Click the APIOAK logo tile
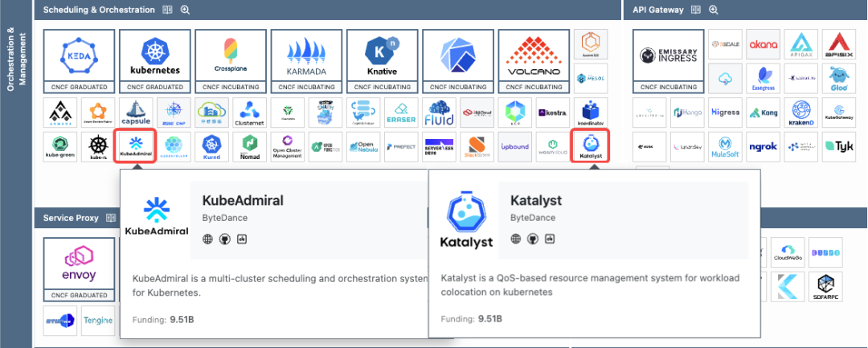This screenshot has height=348, width=868. point(801,44)
